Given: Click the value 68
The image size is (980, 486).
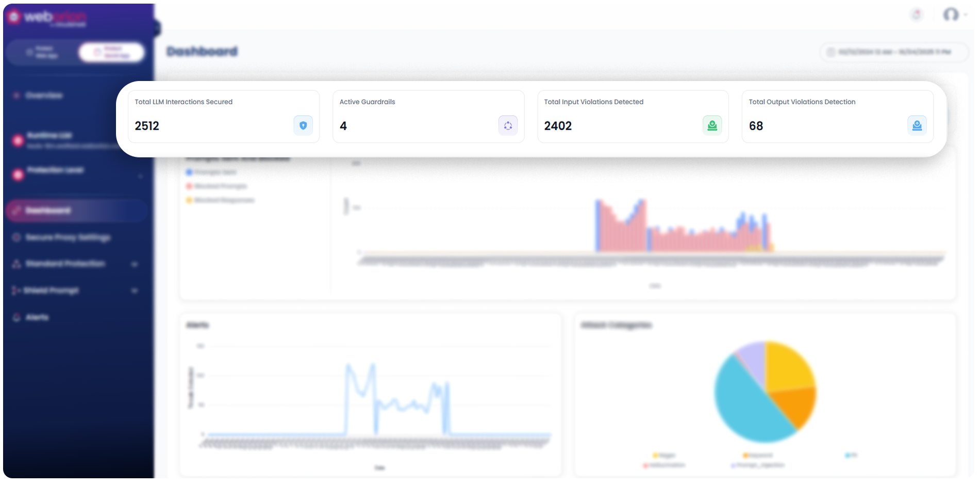Looking at the screenshot, I should coord(756,126).
